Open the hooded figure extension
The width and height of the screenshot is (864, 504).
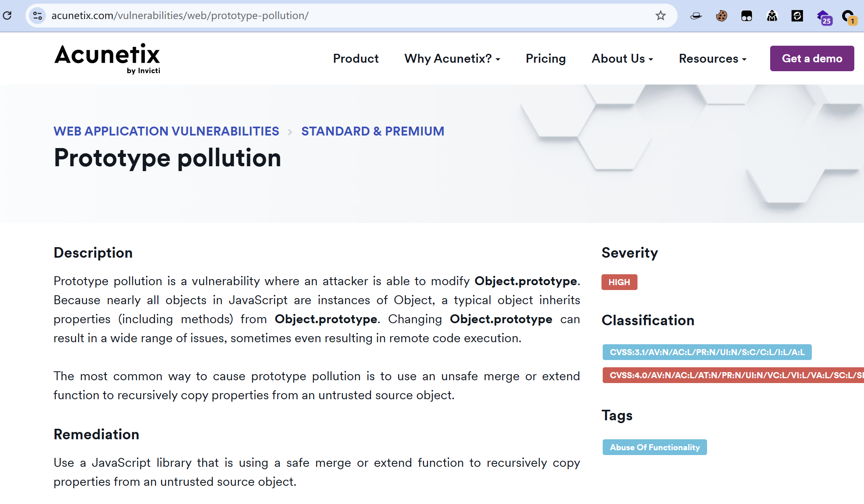[772, 16]
